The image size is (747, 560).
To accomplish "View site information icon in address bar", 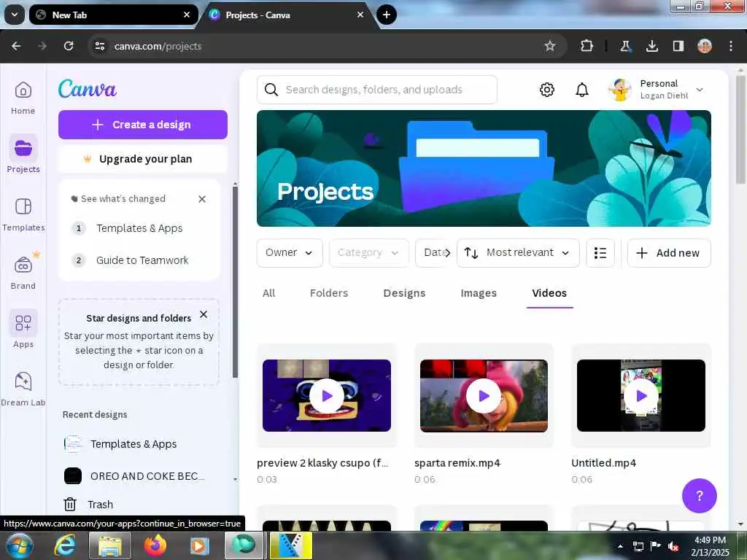I will (99, 46).
